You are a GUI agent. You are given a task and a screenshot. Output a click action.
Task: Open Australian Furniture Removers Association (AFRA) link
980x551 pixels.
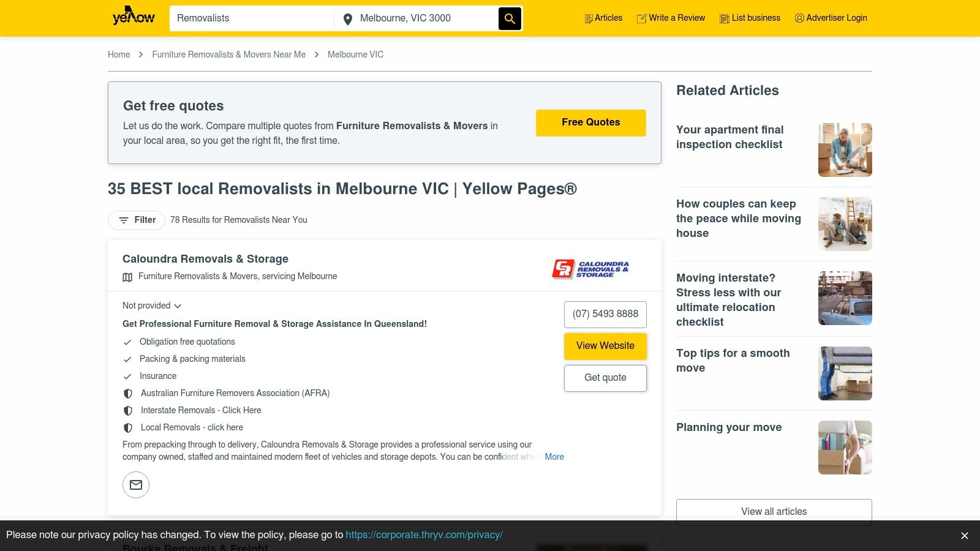point(235,393)
